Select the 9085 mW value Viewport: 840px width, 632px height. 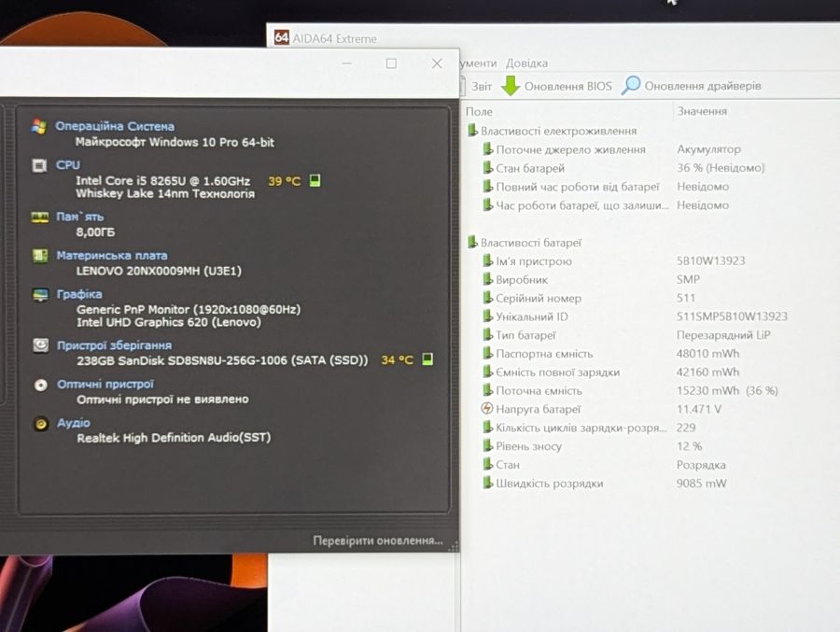click(x=701, y=483)
